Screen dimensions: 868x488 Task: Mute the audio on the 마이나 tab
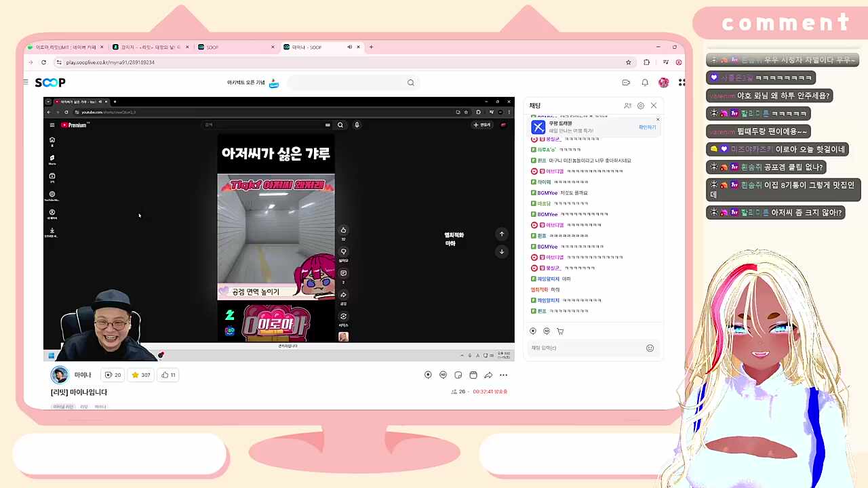349,47
